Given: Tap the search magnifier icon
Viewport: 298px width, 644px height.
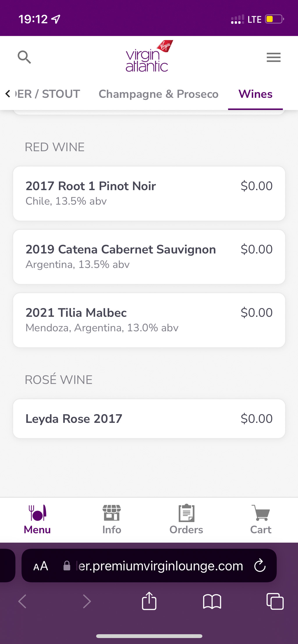Looking at the screenshot, I should point(24,57).
